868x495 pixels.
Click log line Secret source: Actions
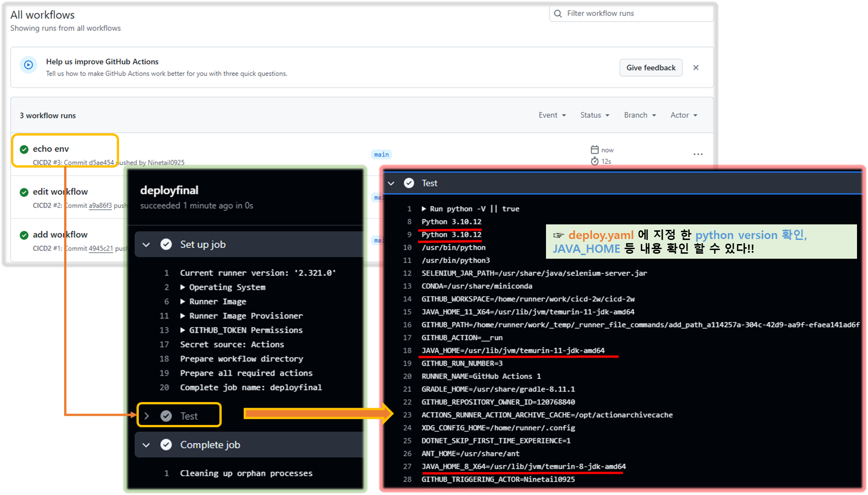point(232,344)
